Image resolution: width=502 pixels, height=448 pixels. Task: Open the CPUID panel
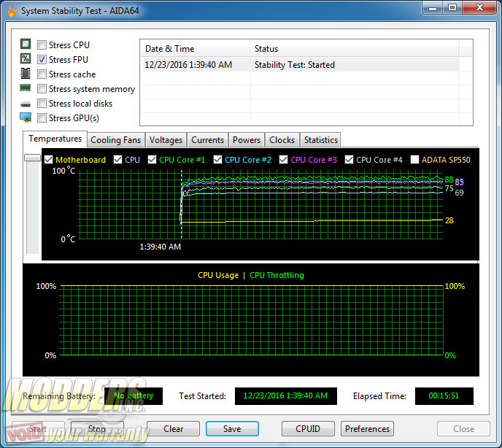[308, 429]
